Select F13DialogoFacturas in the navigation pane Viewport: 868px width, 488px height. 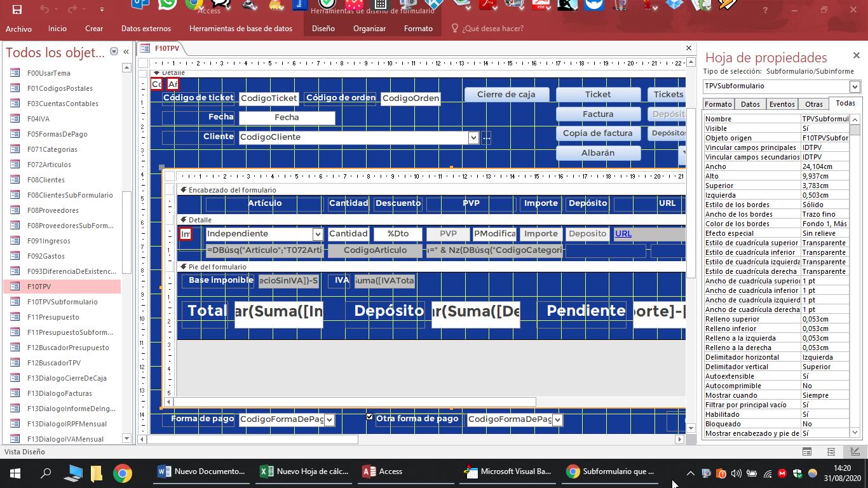click(x=59, y=393)
